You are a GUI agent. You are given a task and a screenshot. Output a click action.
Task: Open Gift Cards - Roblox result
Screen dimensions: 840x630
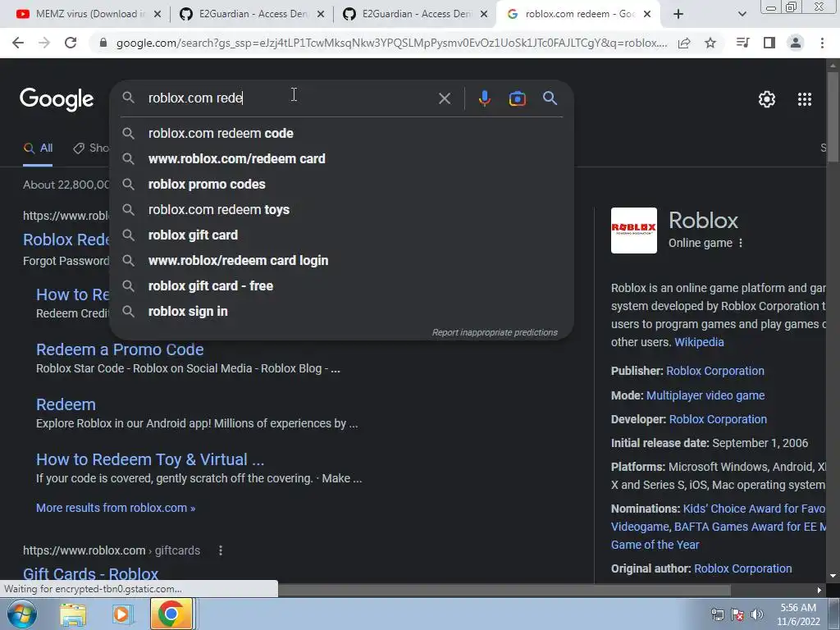(90, 573)
